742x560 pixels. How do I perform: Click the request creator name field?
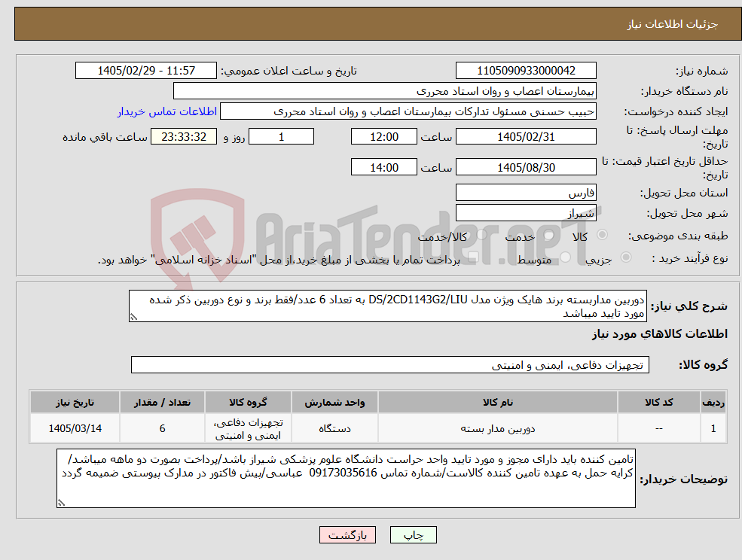point(408,111)
